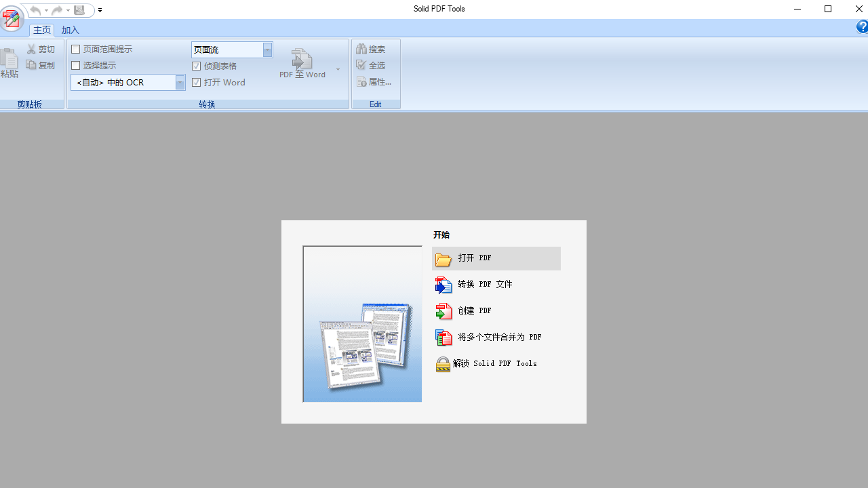Select 转换 PDF 文件 in start panel
868x488 pixels.
496,285
